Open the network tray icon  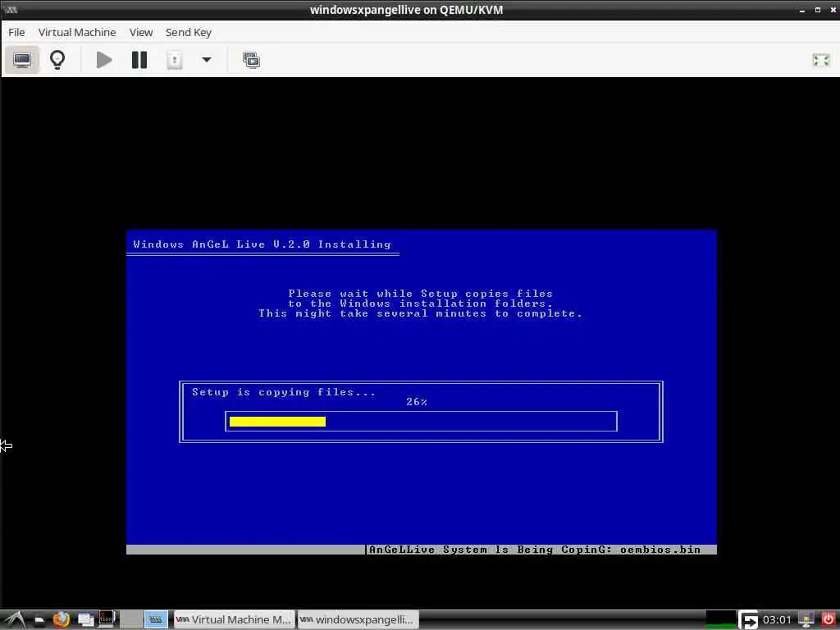pos(806,620)
